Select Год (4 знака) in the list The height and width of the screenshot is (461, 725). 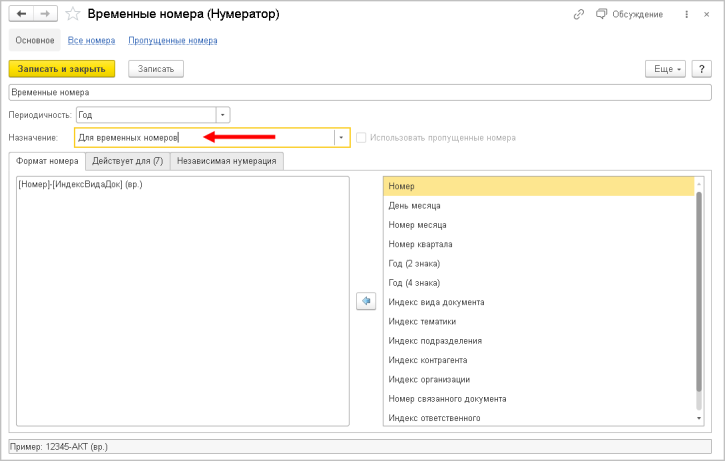(539, 283)
